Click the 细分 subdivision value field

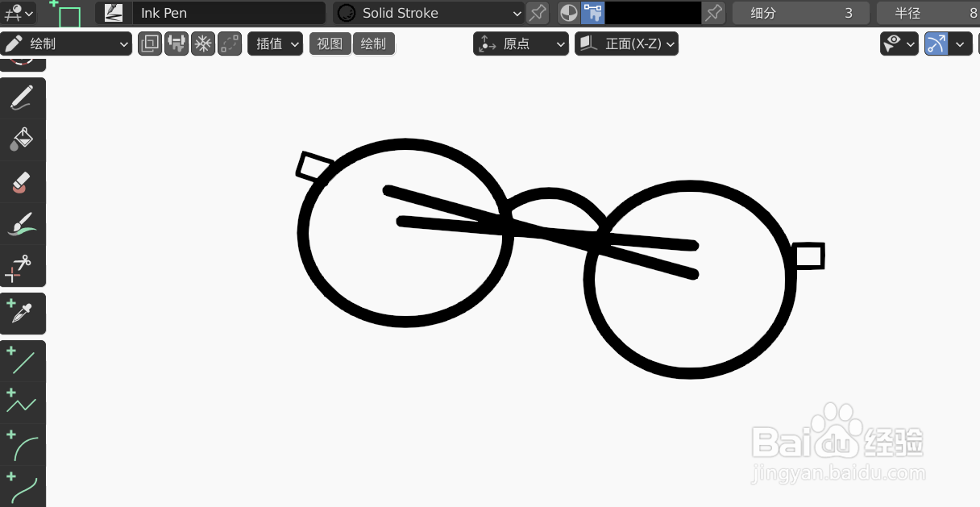coord(801,13)
